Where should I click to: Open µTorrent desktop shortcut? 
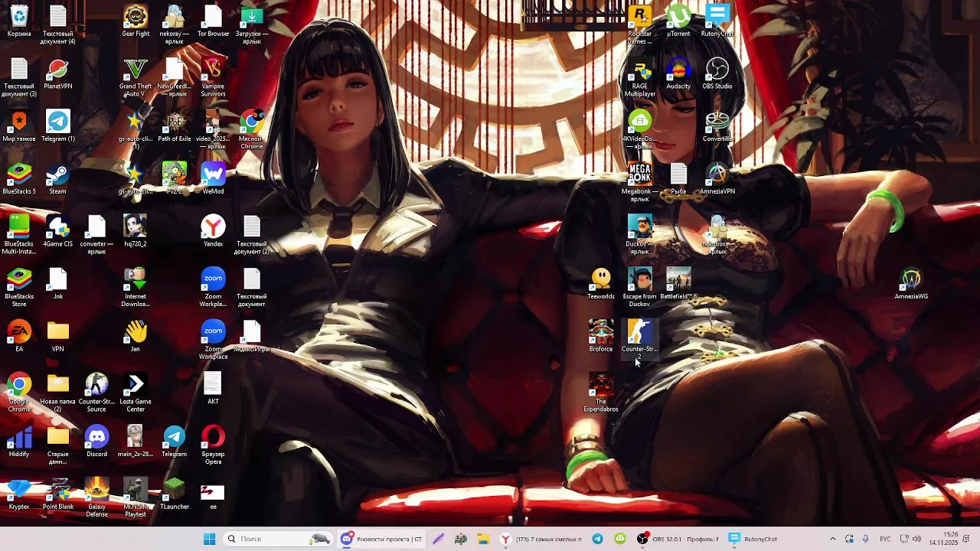(678, 21)
